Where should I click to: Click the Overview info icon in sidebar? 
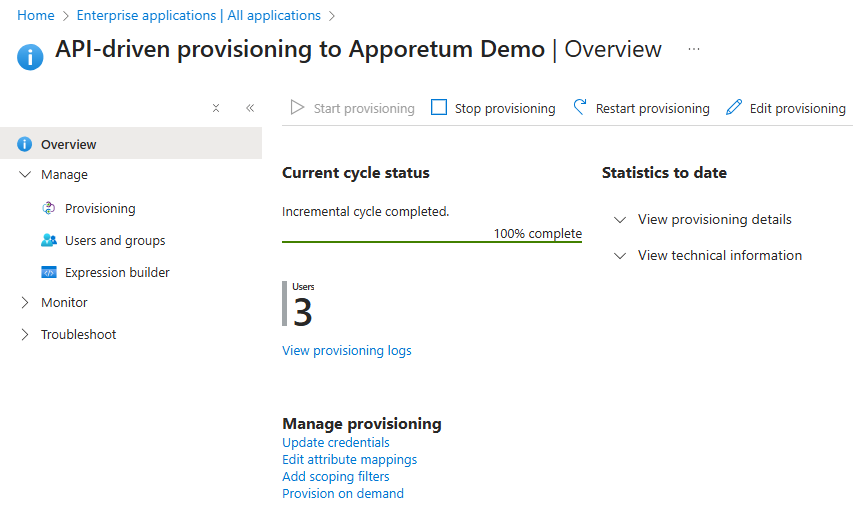point(24,144)
